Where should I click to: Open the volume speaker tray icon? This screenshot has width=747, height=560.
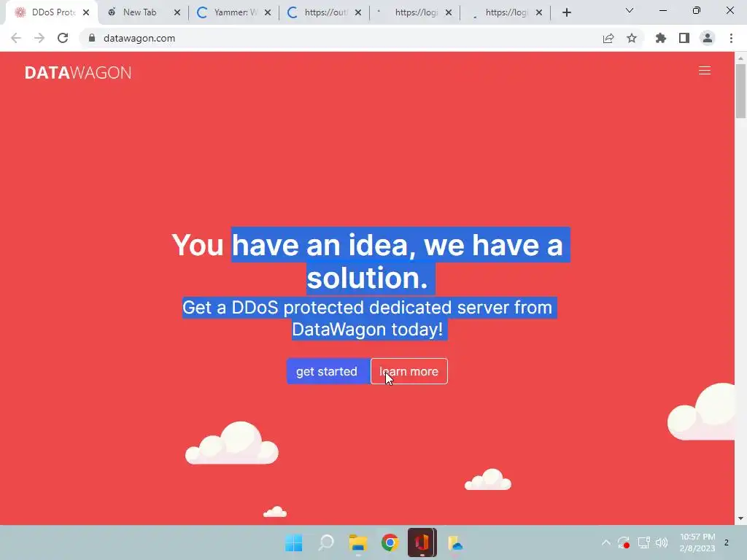point(662,542)
